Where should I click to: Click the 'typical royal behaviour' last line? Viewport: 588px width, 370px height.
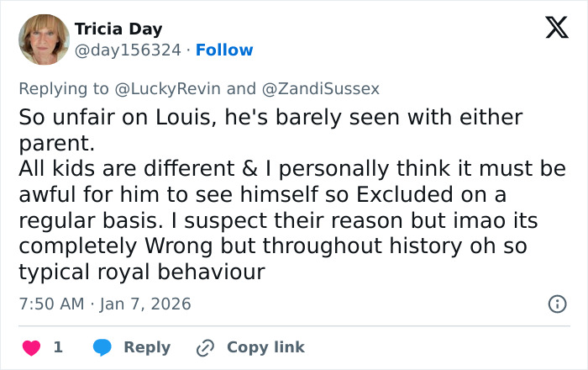click(x=141, y=272)
